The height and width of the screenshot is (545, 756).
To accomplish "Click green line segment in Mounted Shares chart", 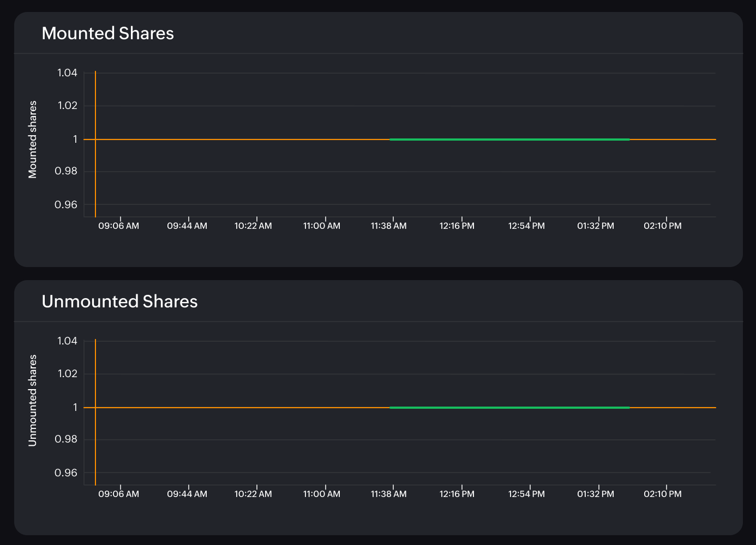I will (509, 140).
